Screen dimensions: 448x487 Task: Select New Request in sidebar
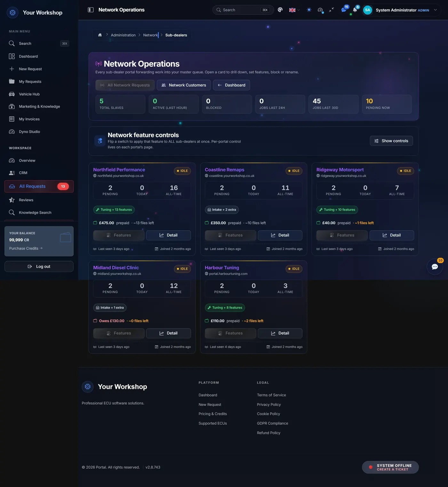(39, 69)
